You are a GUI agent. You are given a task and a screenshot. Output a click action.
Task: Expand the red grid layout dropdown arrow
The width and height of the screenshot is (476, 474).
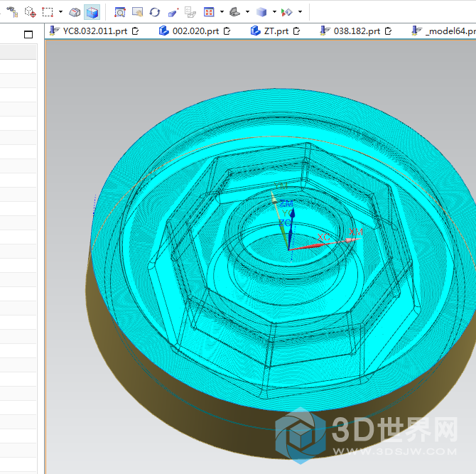tap(222, 12)
